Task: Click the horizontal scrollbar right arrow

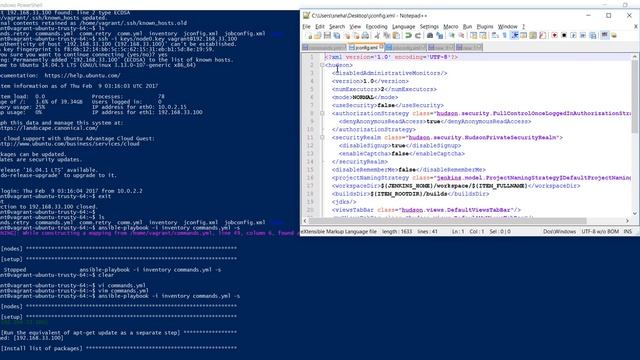Action: pyautogui.click(x=627, y=221)
